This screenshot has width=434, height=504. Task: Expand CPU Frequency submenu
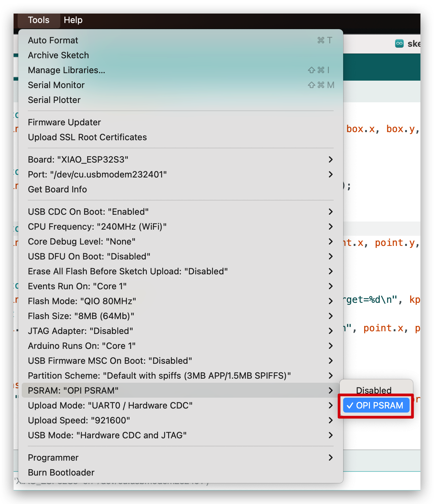click(x=181, y=227)
